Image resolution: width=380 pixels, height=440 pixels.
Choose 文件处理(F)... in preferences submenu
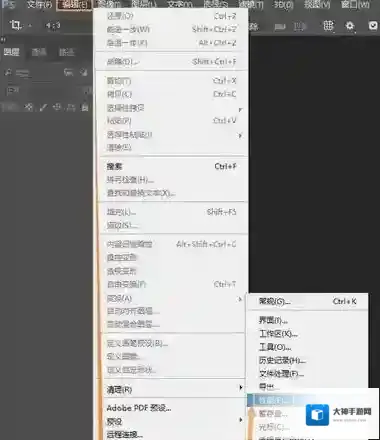[307, 374]
